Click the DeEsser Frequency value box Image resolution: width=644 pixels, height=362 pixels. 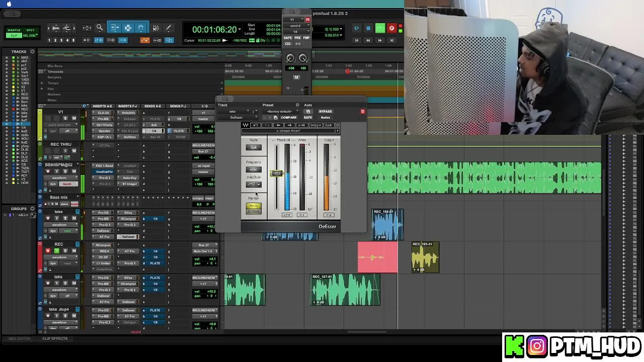click(x=253, y=170)
